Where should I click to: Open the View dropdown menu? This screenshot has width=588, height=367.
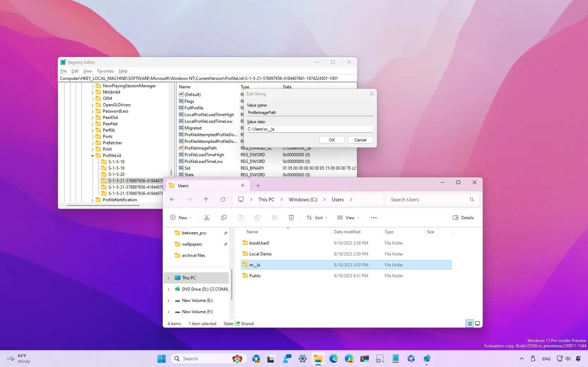(348, 217)
